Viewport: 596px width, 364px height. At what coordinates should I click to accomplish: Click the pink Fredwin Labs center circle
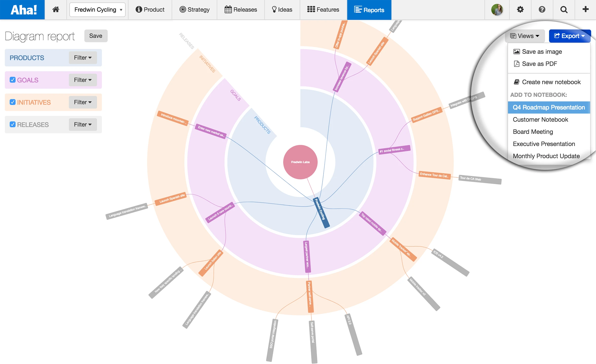point(300,162)
